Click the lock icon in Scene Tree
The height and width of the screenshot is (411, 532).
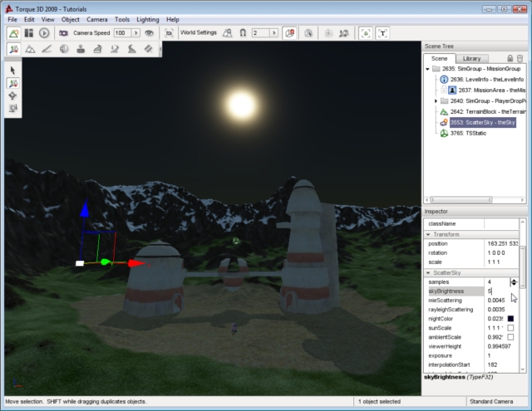pyautogui.click(x=510, y=59)
